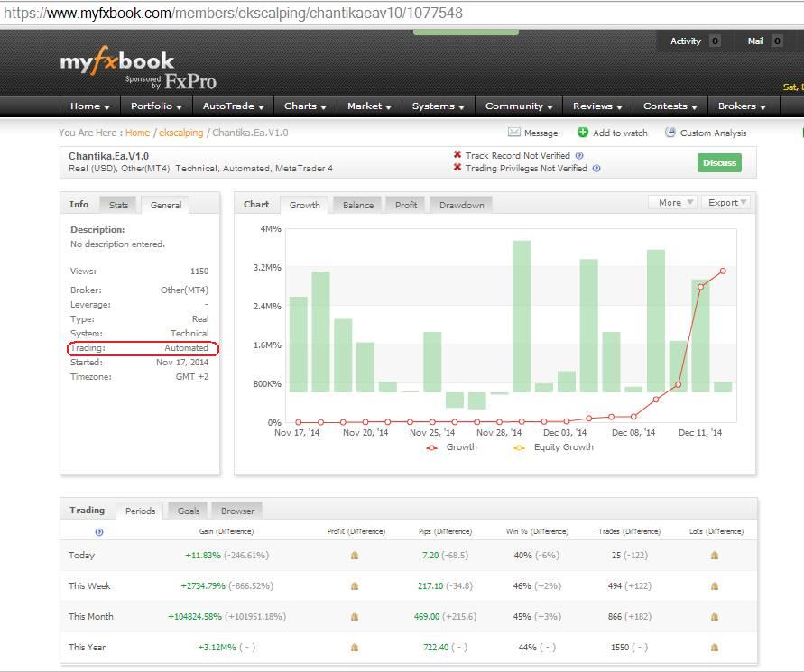Click the green Discuss button
The image size is (804, 672).
(x=719, y=163)
